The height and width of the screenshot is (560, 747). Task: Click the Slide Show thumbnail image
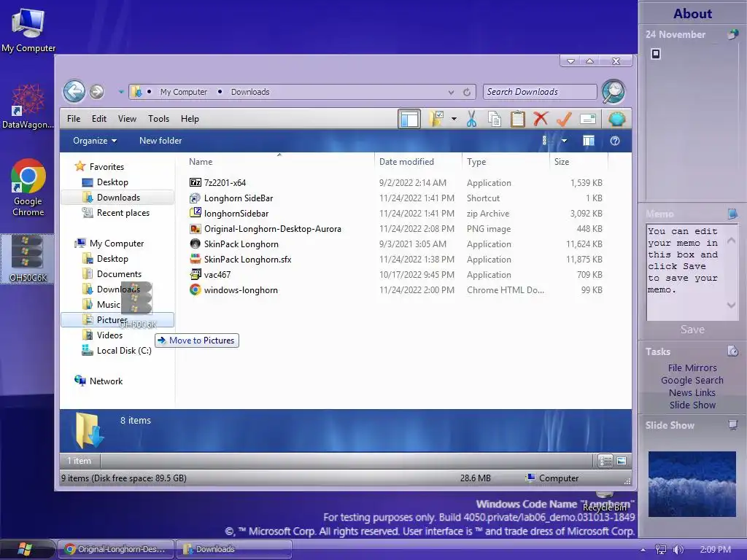pos(692,484)
